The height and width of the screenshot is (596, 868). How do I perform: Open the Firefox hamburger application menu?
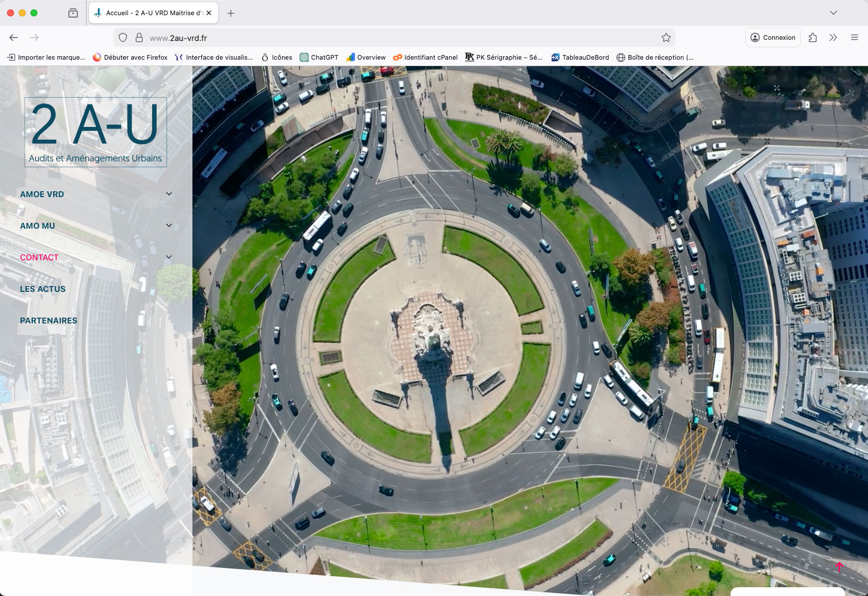point(854,37)
